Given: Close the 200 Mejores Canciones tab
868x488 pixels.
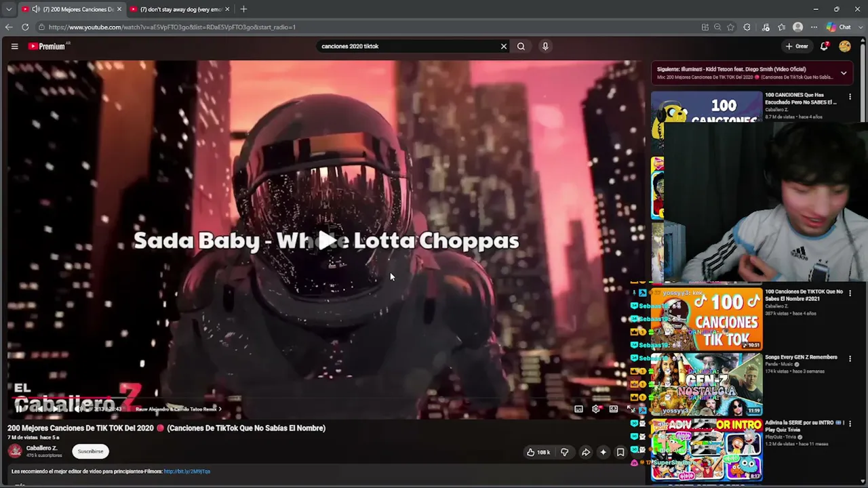Looking at the screenshot, I should 119,9.
